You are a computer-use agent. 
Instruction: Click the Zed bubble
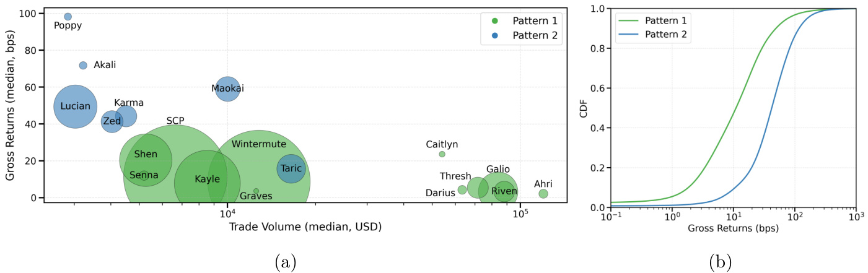point(112,122)
